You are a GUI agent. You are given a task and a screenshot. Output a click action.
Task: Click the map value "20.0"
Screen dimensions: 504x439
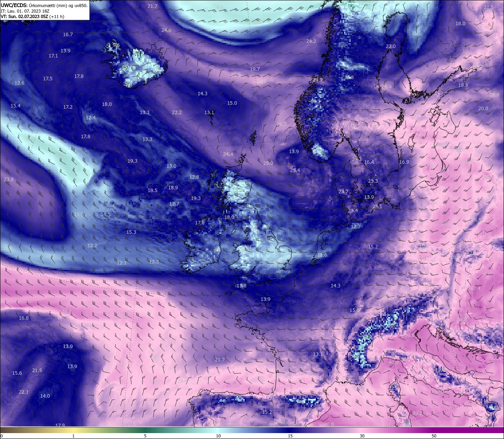tap(483, 109)
